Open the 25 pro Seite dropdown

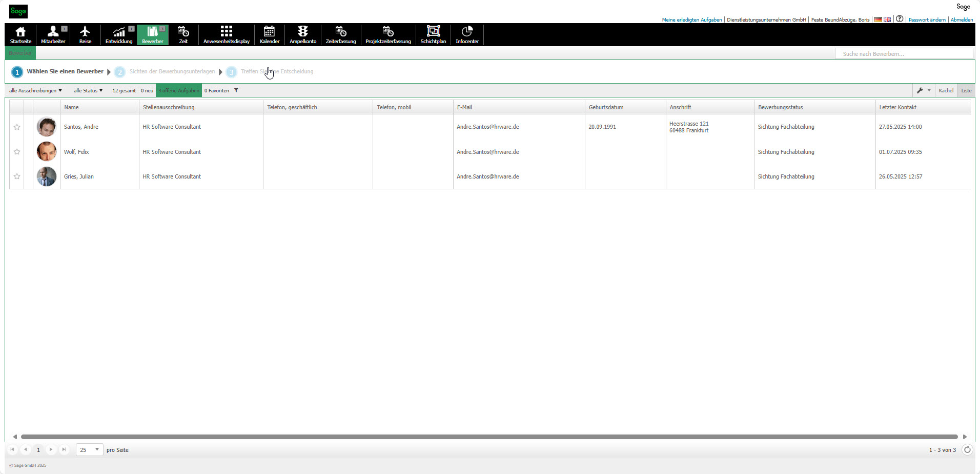89,449
